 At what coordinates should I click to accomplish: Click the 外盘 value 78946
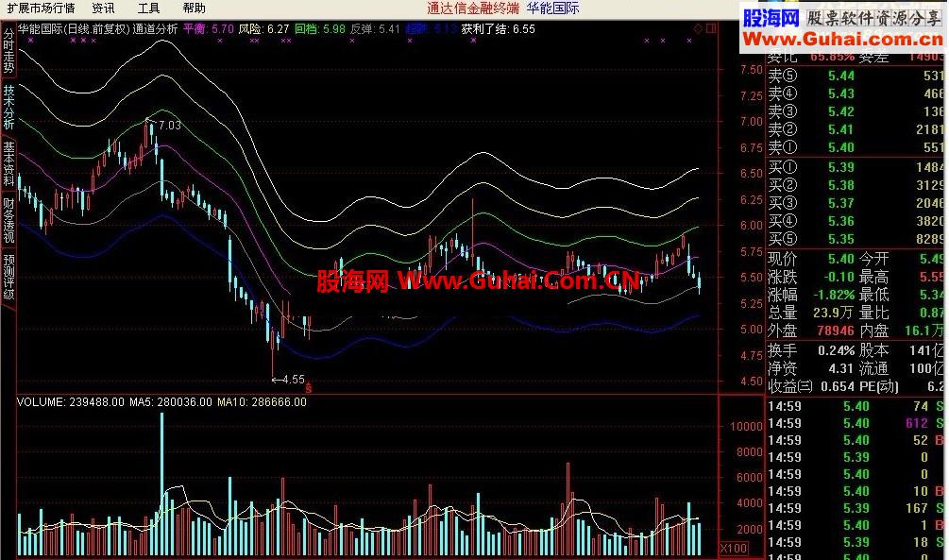tap(836, 331)
